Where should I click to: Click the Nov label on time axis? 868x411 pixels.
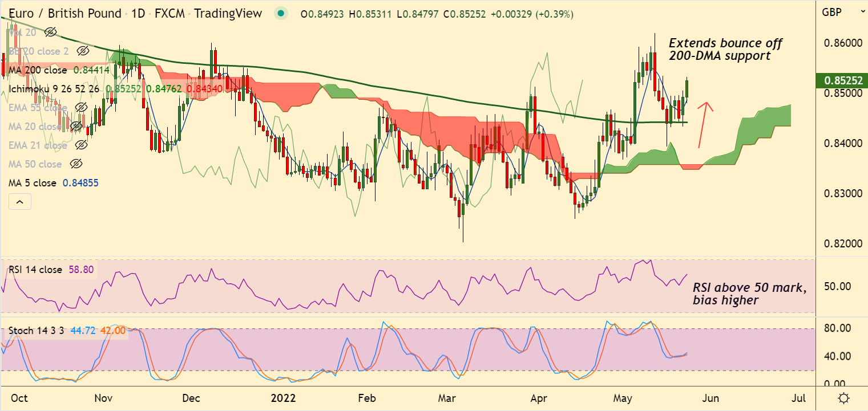103,397
